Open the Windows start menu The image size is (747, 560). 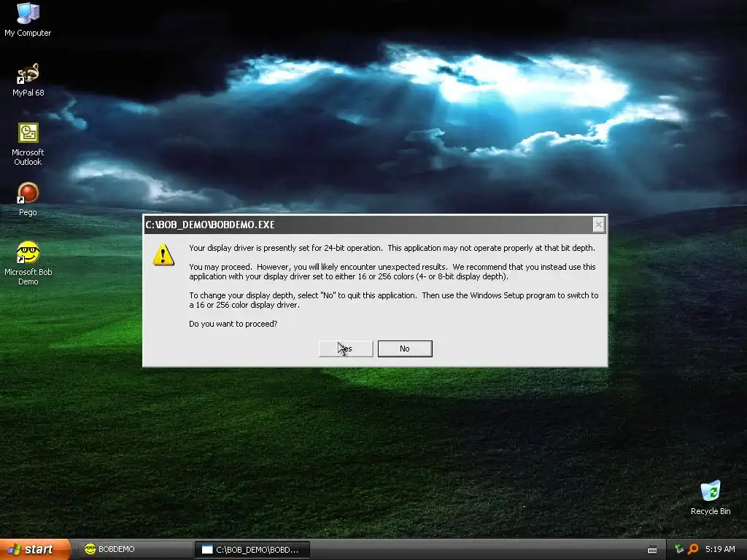click(35, 550)
